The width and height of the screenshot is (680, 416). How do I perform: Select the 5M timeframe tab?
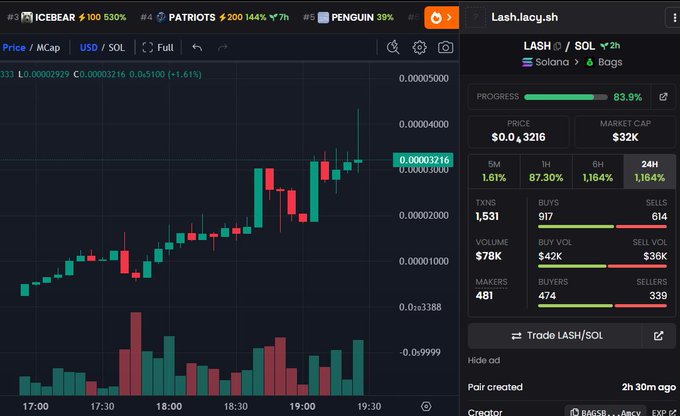tap(494, 171)
